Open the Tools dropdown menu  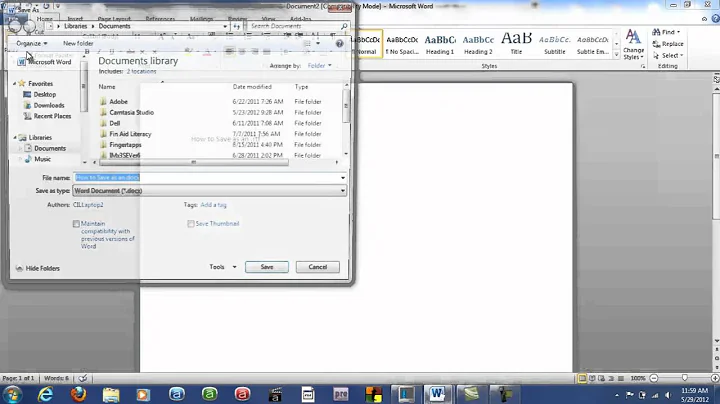coord(223,267)
